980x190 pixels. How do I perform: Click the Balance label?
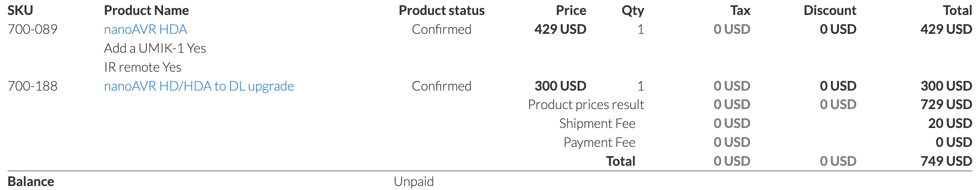coord(31,182)
